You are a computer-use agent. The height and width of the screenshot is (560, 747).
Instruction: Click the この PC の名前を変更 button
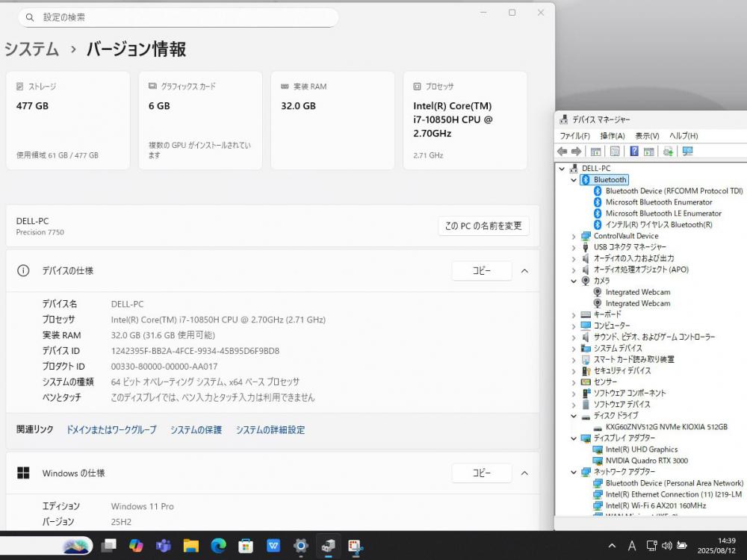(x=483, y=226)
